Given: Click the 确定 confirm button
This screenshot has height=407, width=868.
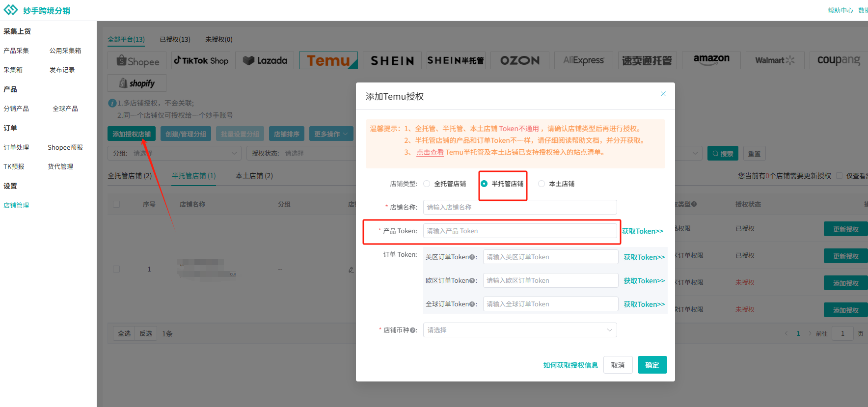Looking at the screenshot, I should pos(652,365).
